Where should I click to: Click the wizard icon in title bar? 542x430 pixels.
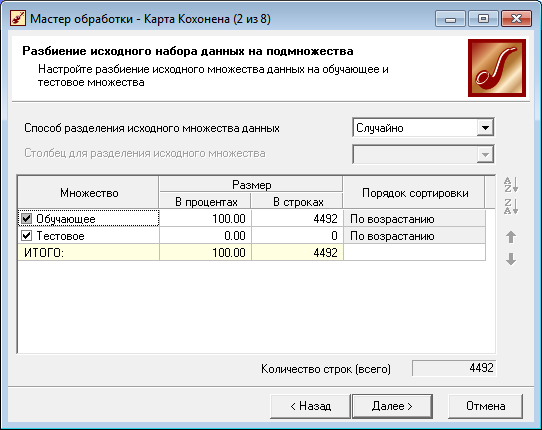18,18
